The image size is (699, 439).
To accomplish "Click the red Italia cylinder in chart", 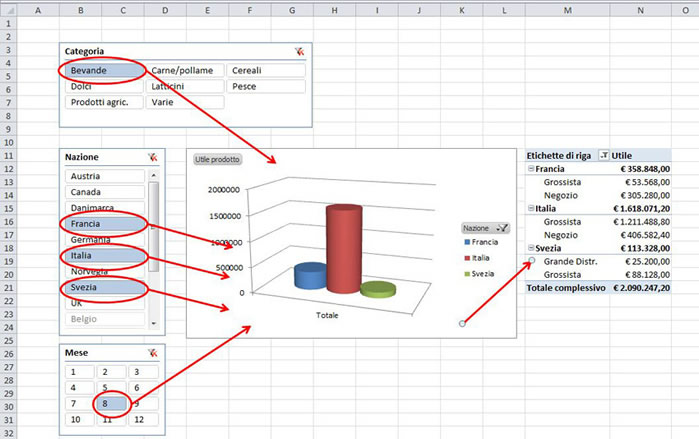I will coord(342,248).
